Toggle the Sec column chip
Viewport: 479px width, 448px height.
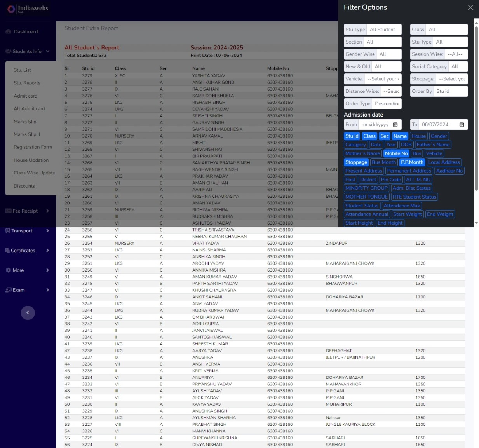[x=385, y=136]
